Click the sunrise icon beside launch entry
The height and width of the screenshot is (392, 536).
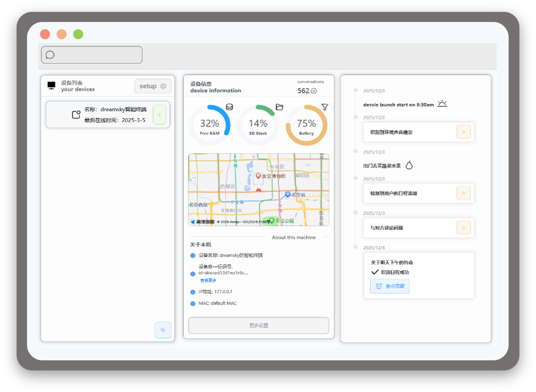click(x=442, y=104)
